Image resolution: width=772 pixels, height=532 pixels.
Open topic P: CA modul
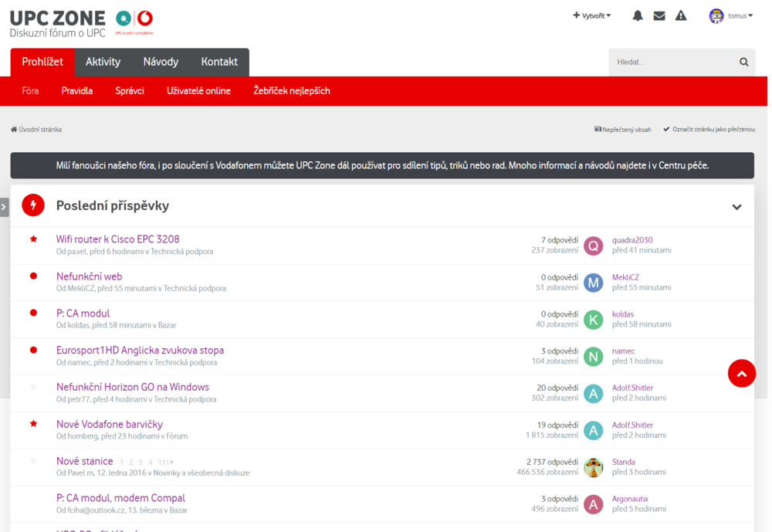(x=83, y=313)
